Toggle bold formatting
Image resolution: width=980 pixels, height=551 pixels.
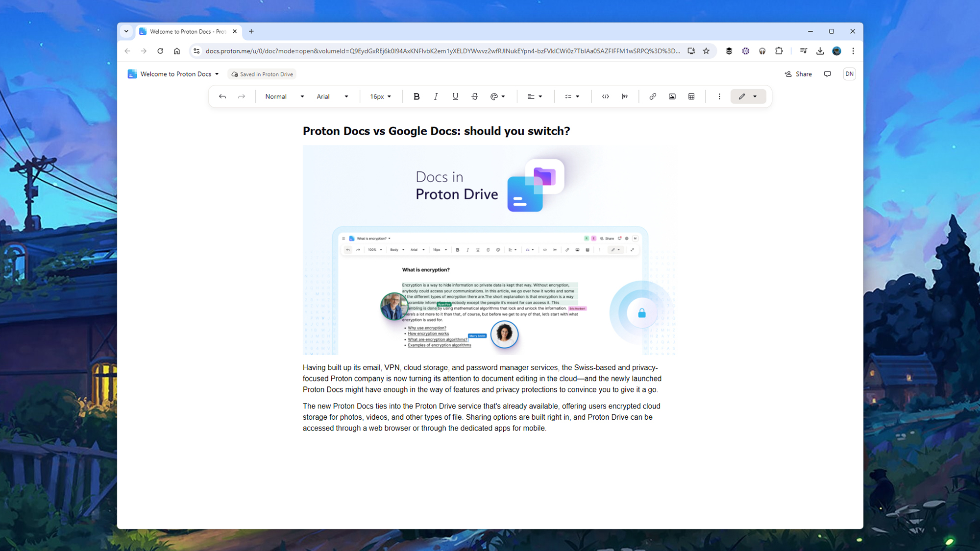pos(416,96)
